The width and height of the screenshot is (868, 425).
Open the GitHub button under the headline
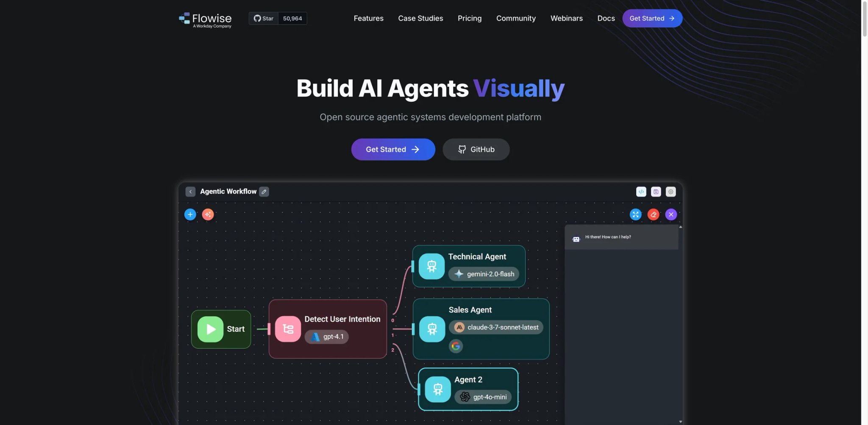[476, 149]
